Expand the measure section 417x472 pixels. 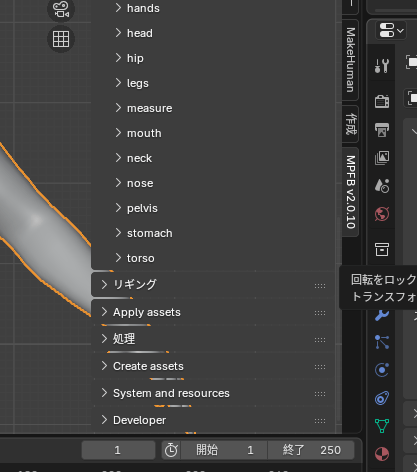click(x=144, y=108)
